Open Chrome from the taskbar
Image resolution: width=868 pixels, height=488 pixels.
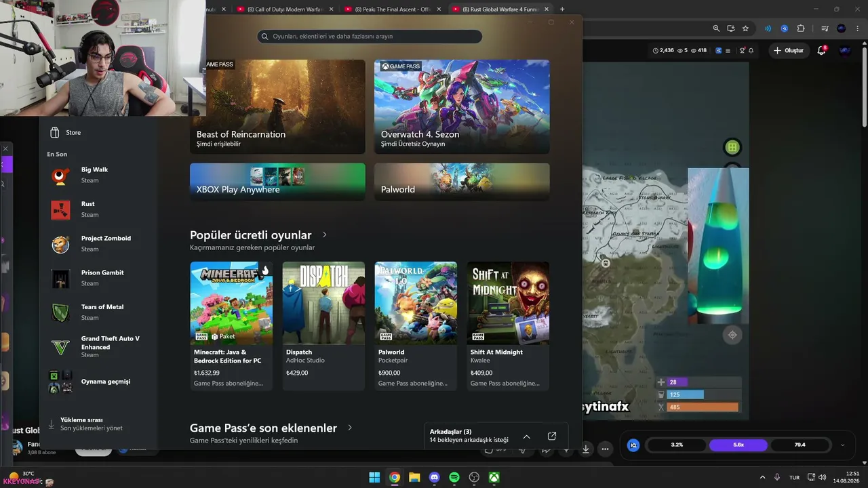(x=394, y=477)
